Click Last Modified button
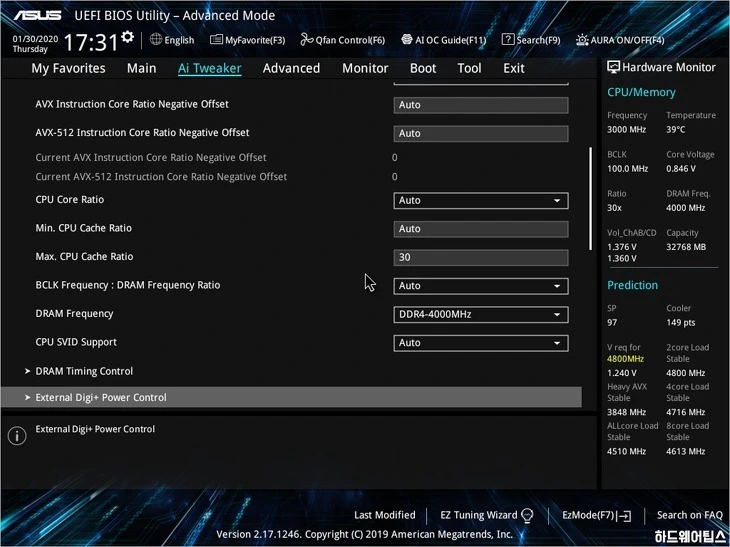 pos(385,515)
